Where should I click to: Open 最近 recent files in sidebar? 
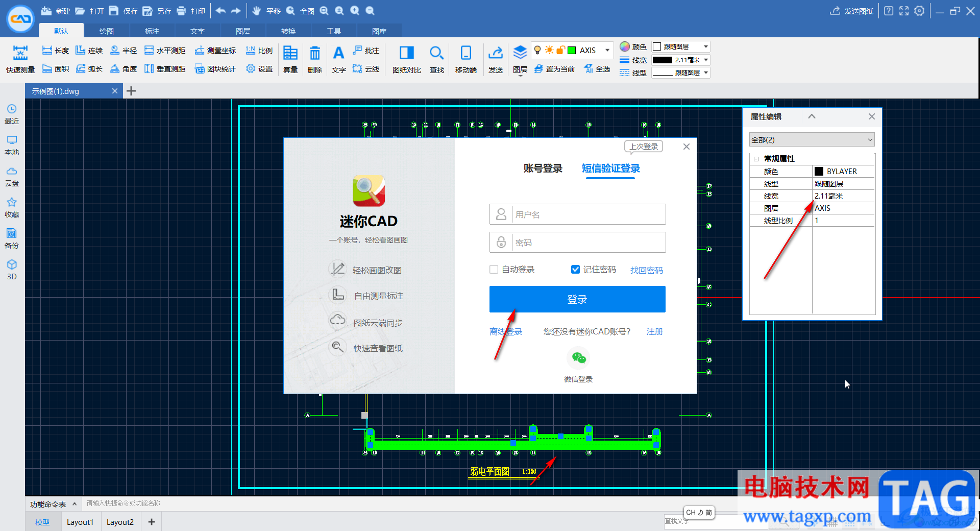12,114
